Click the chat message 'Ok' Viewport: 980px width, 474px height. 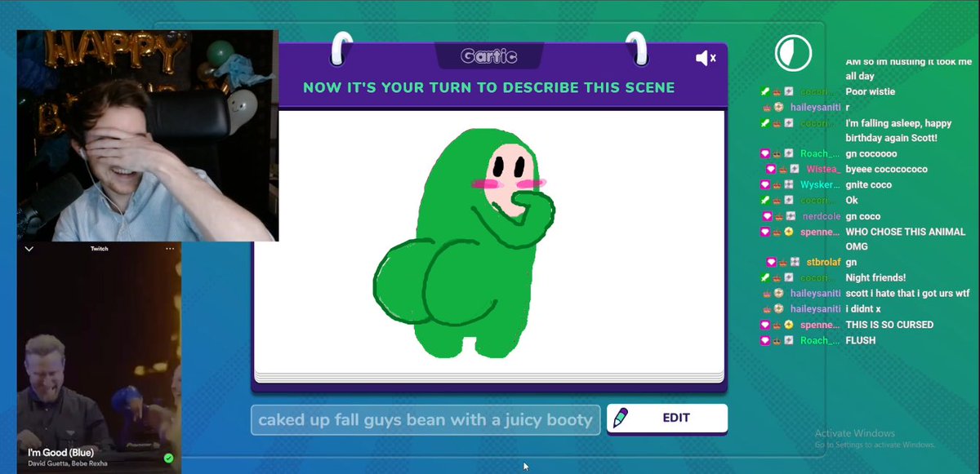click(x=852, y=200)
